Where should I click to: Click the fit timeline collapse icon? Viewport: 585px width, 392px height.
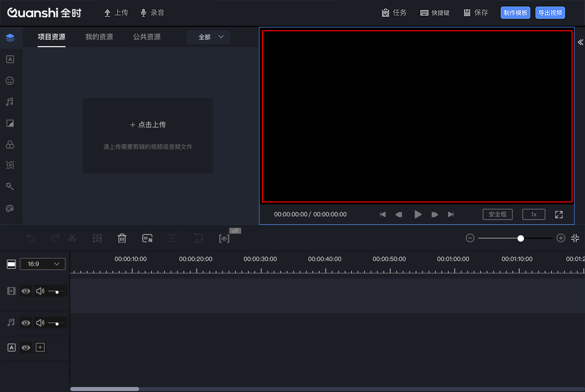[575, 238]
